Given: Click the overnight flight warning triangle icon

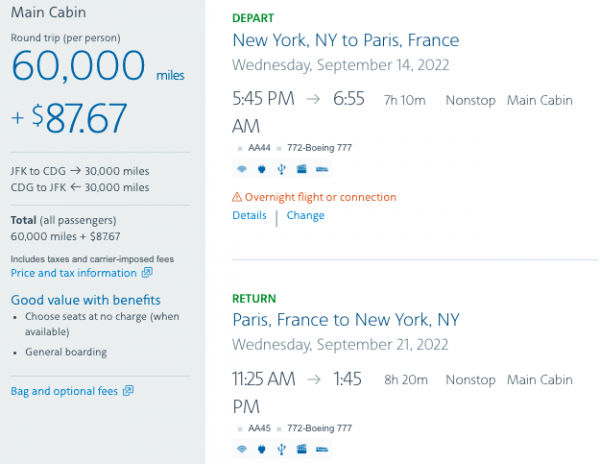Looking at the screenshot, I should (x=237, y=197).
